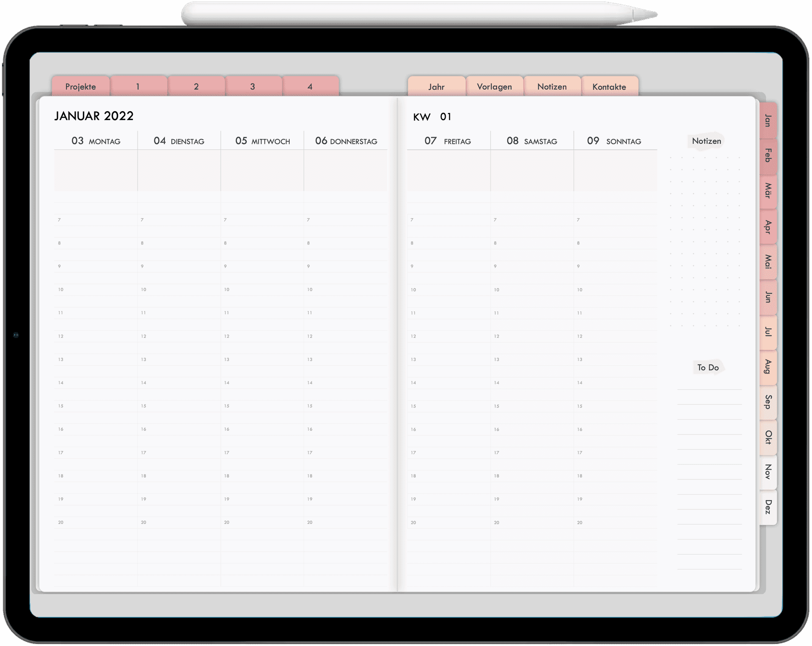Jump to the Apr month tab
Image resolution: width=812 pixels, height=646 pixels.
[768, 226]
